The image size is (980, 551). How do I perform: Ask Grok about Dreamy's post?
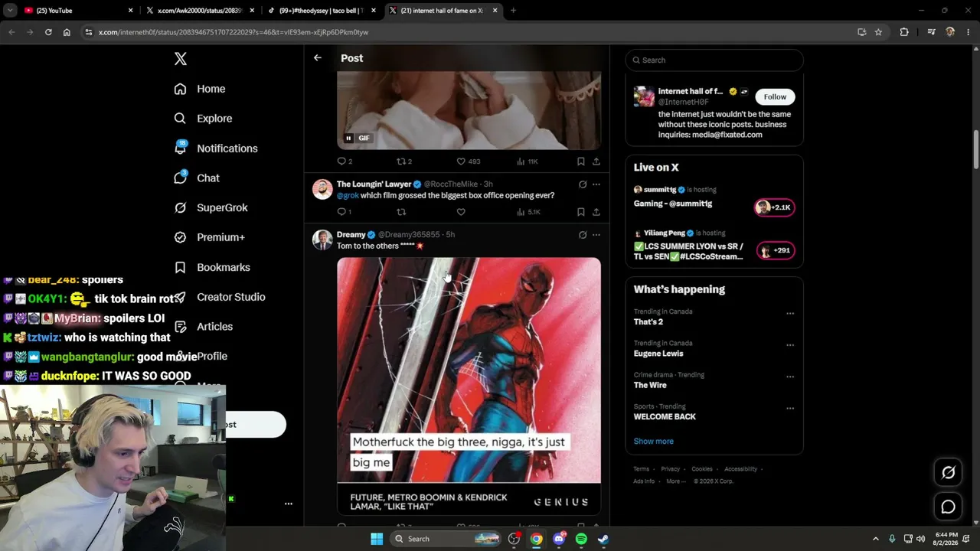(583, 235)
